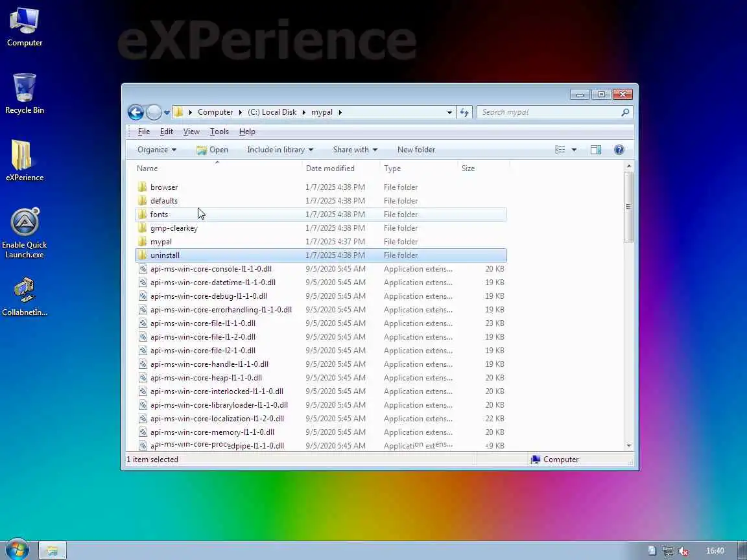747x560 pixels.
Task: Navigate to (C:) Local Disk breadcrumb
Action: point(272,112)
